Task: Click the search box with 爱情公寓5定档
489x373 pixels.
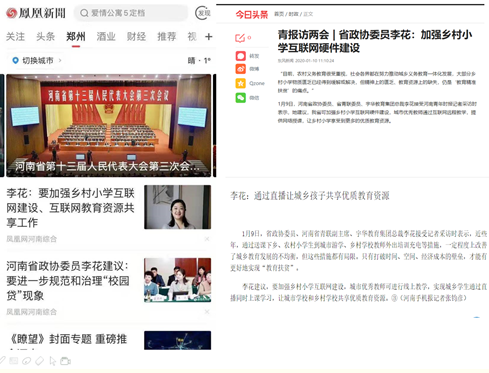Action: pyautogui.click(x=131, y=13)
